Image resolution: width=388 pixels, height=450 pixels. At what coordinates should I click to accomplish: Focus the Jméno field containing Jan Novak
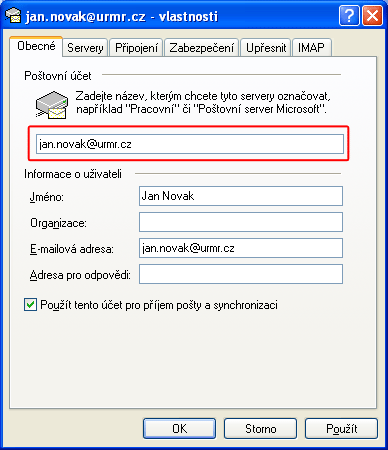[x=241, y=196]
